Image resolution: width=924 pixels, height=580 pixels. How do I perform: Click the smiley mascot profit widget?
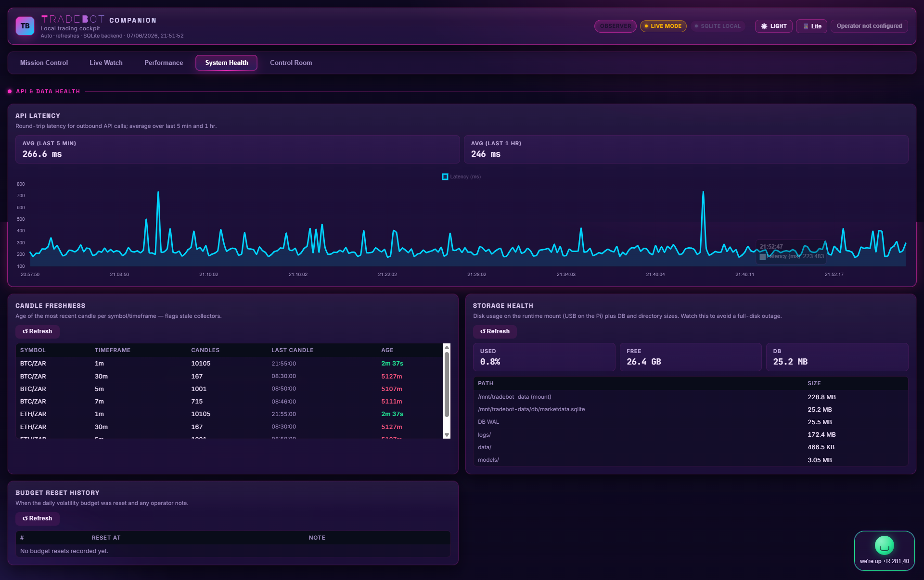click(x=884, y=551)
